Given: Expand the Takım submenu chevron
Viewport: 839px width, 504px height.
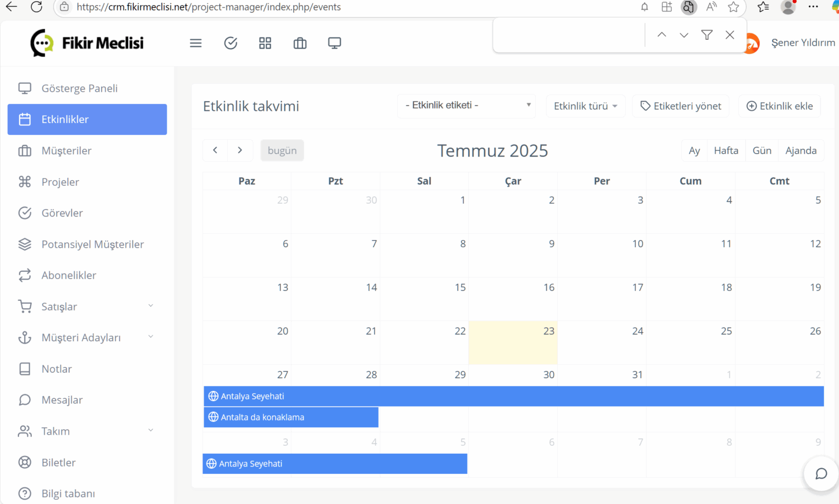Looking at the screenshot, I should coord(150,430).
